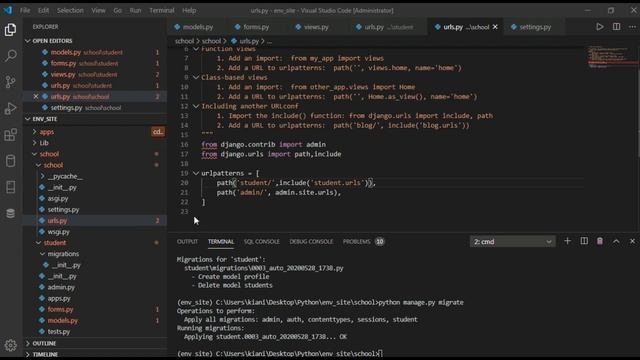
Task: Open the Selection menu
Action: click(x=70, y=10)
